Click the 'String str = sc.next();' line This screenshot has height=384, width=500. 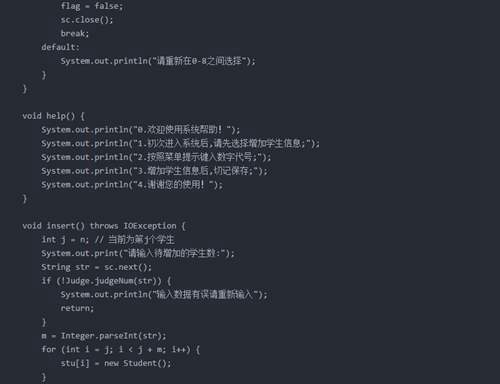pyautogui.click(x=96, y=267)
